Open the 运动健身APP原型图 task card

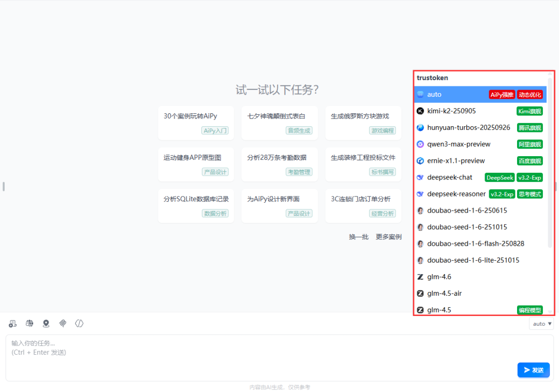coord(196,164)
